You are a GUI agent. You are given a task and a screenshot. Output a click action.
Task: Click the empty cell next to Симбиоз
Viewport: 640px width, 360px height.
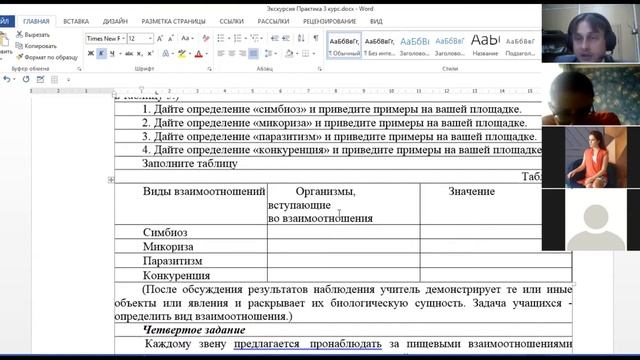(344, 232)
